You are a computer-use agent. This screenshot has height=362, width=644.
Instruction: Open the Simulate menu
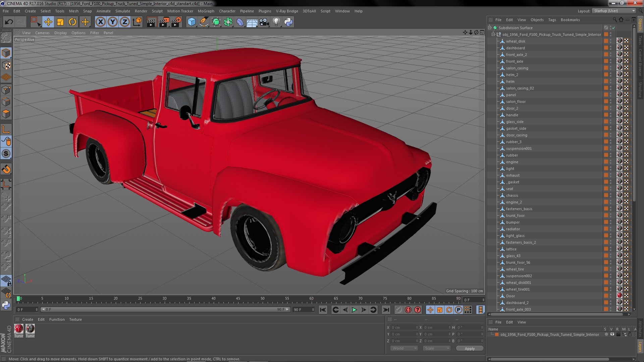coord(122,11)
